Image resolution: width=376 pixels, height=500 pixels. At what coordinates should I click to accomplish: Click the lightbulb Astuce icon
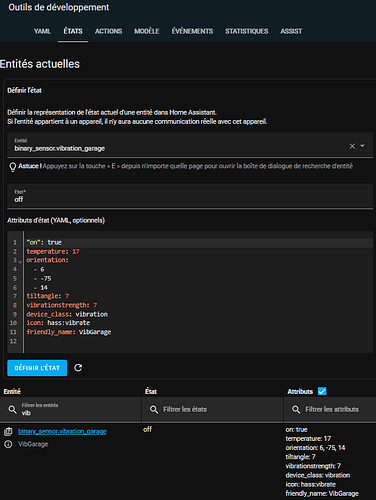pos(12,167)
